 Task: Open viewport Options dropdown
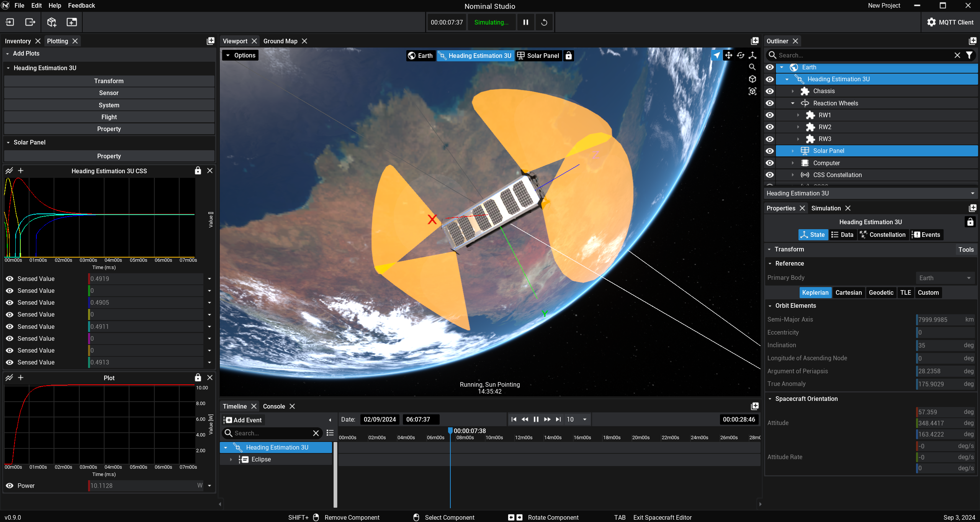pyautogui.click(x=240, y=55)
